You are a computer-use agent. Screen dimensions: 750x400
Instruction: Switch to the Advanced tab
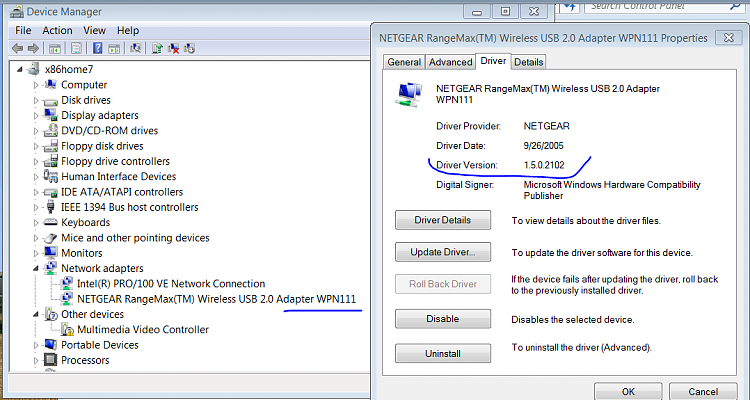[x=450, y=62]
